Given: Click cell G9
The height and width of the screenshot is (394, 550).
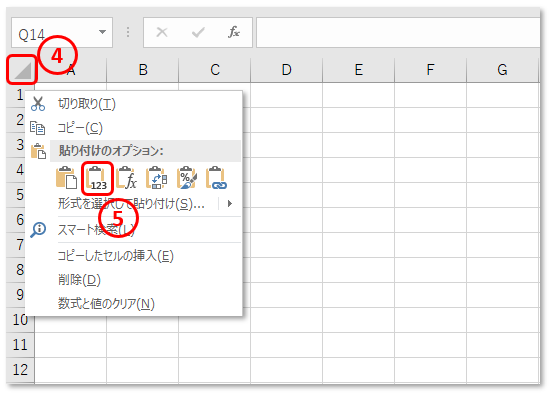Looking at the screenshot, I should pyautogui.click(x=502, y=295).
